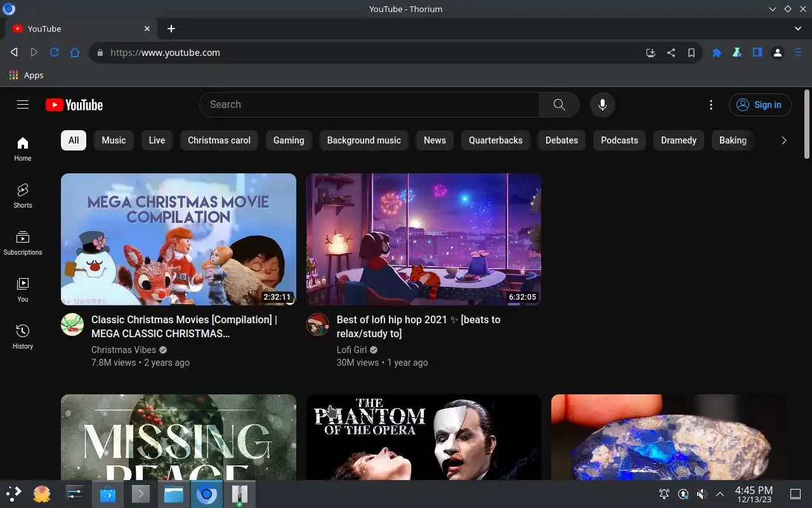Screen dimensions: 812x508
Task: Click Christmas Vibes channel avatar
Action: [72, 324]
